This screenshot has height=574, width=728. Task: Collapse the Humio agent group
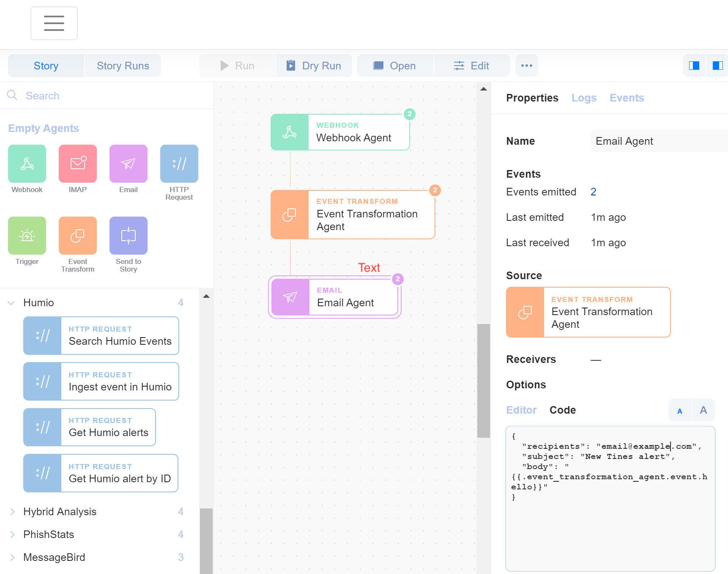tap(11, 303)
